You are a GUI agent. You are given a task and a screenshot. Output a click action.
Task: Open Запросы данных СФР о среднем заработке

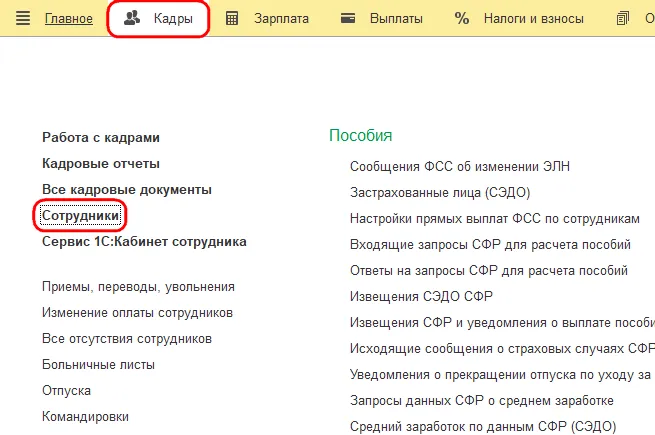click(x=482, y=400)
